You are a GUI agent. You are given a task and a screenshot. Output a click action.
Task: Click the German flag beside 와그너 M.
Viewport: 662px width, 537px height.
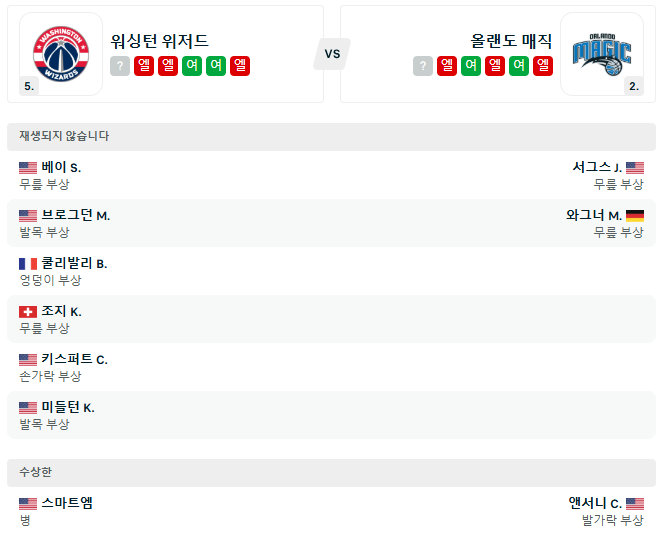pyautogui.click(x=635, y=216)
